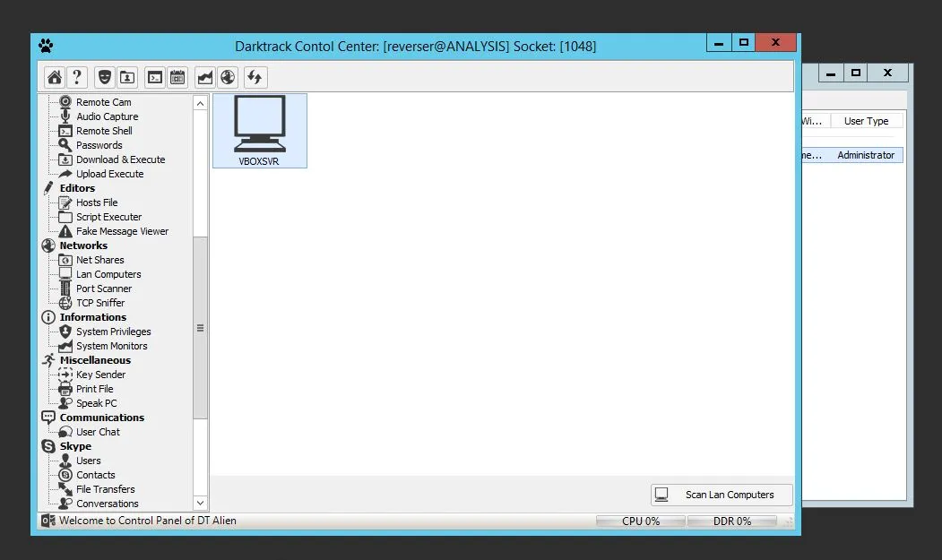Open Key Sender in the tree
The width and height of the screenshot is (942, 560).
click(x=100, y=375)
